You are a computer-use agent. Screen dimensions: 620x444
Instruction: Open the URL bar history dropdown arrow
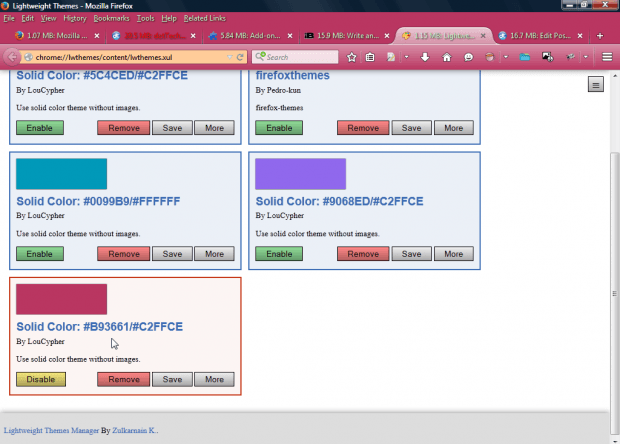[x=230, y=57]
